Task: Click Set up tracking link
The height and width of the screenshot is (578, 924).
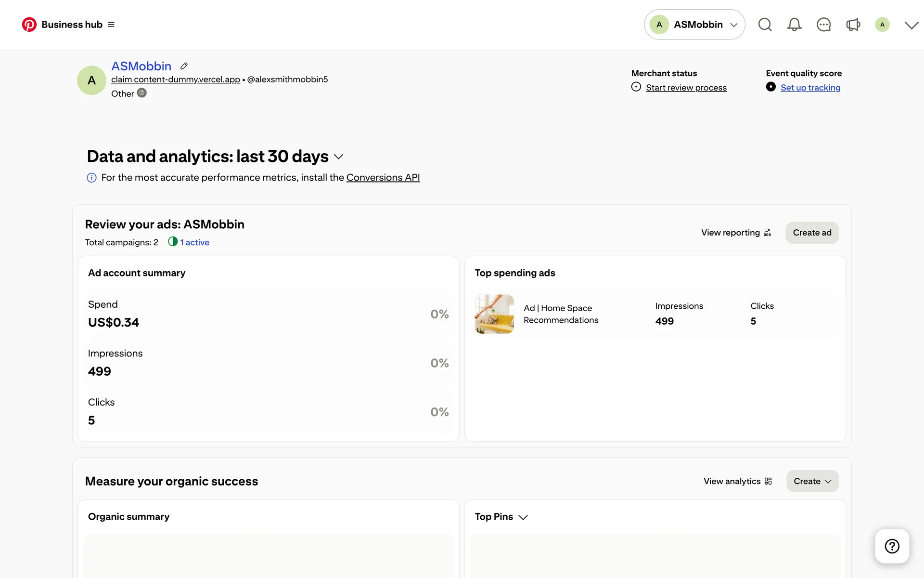Action: pyautogui.click(x=810, y=88)
